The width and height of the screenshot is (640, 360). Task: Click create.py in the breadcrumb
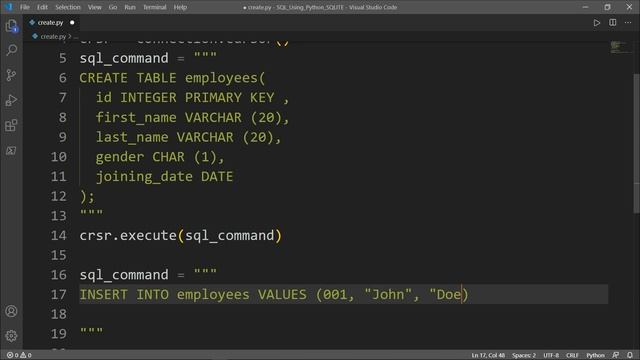click(53, 36)
